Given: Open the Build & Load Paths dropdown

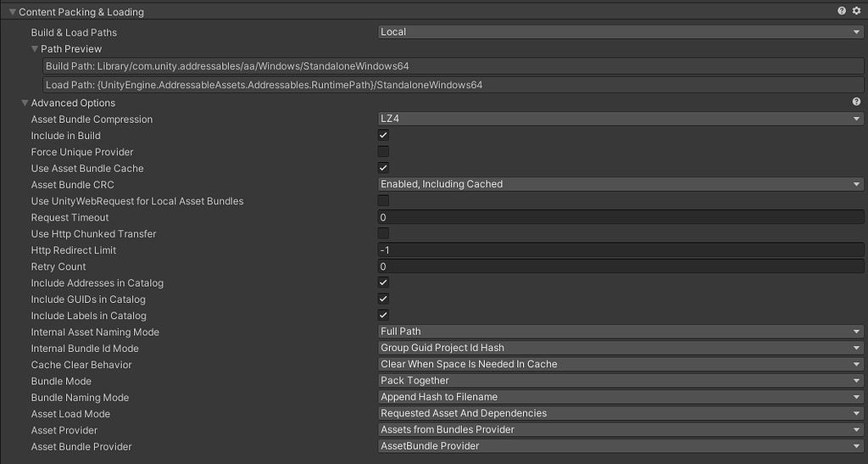Looking at the screenshot, I should pos(620,32).
